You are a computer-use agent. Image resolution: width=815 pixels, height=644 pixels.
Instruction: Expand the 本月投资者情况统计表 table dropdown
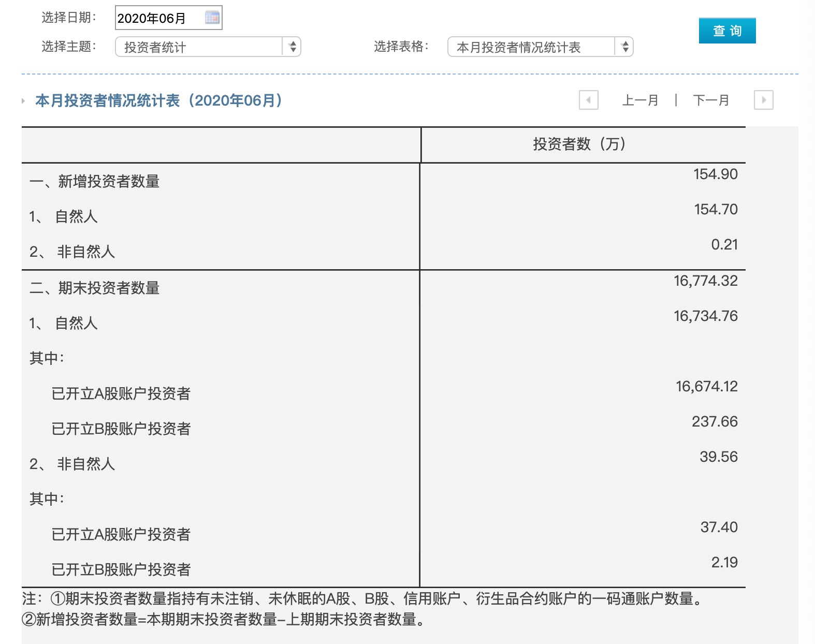pos(540,47)
